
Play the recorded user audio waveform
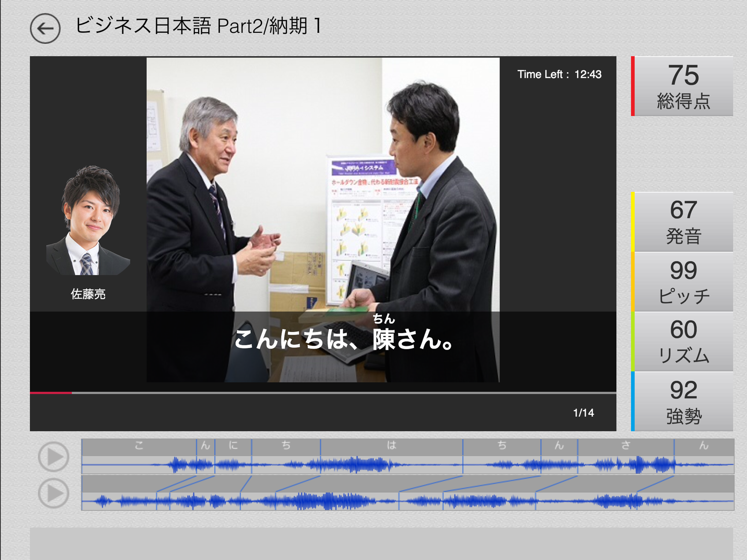tap(54, 493)
